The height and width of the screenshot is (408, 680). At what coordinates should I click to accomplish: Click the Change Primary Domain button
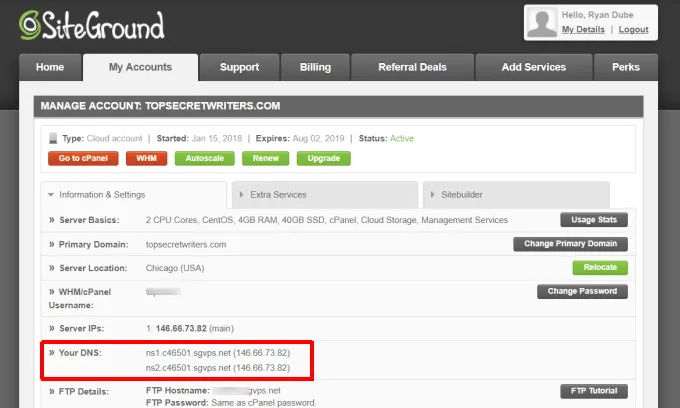click(570, 244)
